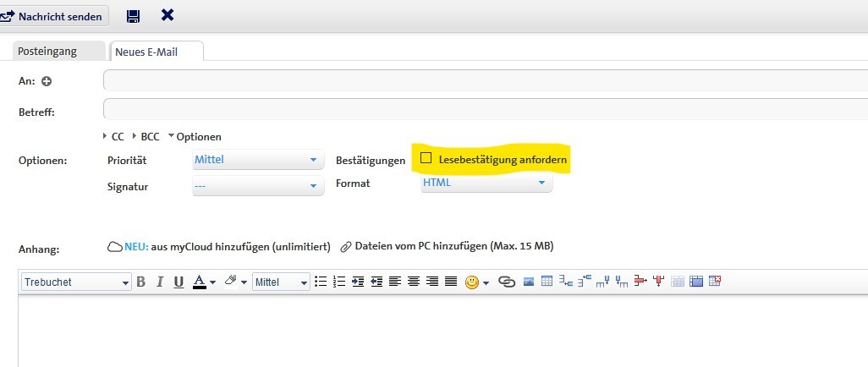
Task: Insert a table row above
Action: pos(585,282)
